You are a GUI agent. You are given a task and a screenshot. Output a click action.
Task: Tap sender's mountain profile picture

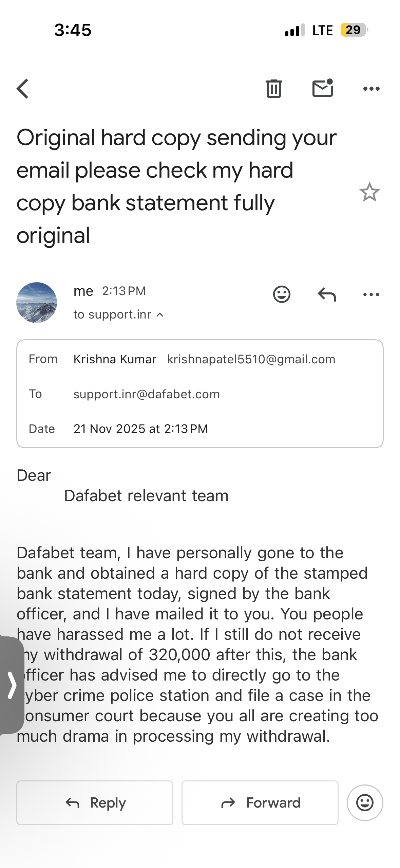[x=37, y=303]
